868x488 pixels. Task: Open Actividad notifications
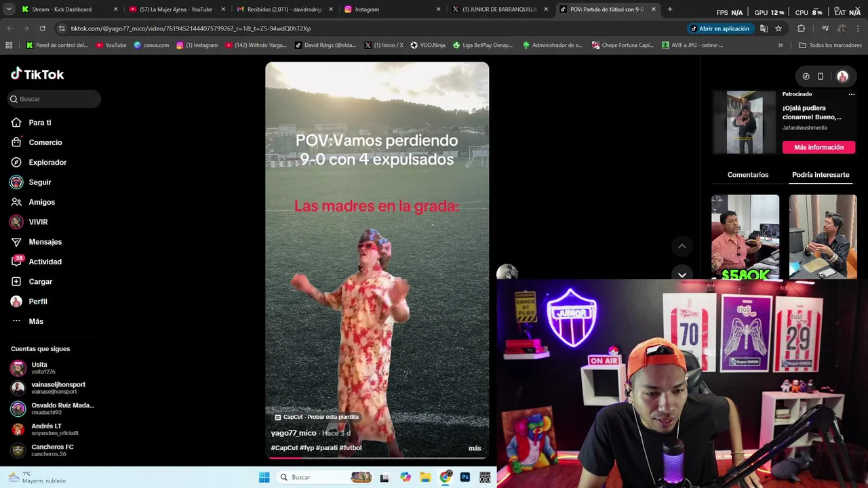point(45,262)
